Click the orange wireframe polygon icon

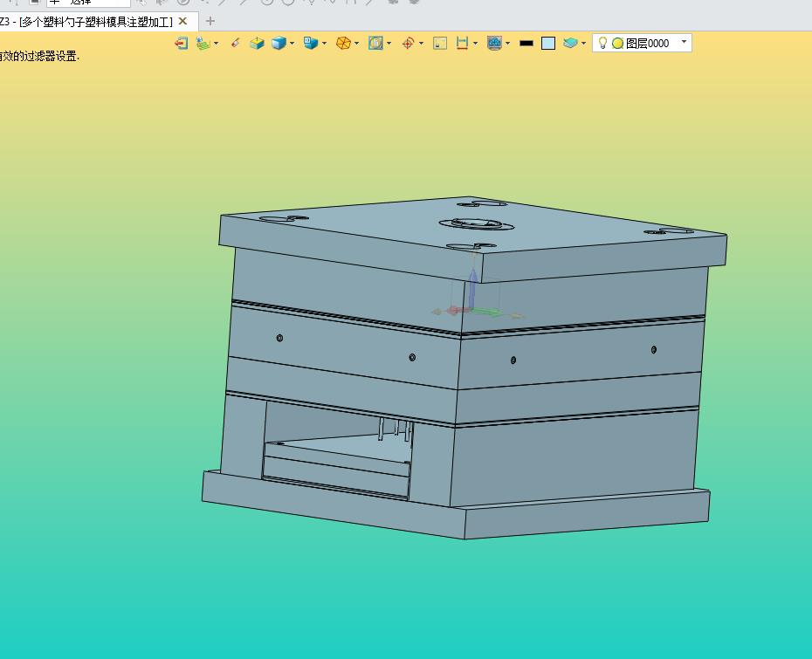point(343,43)
